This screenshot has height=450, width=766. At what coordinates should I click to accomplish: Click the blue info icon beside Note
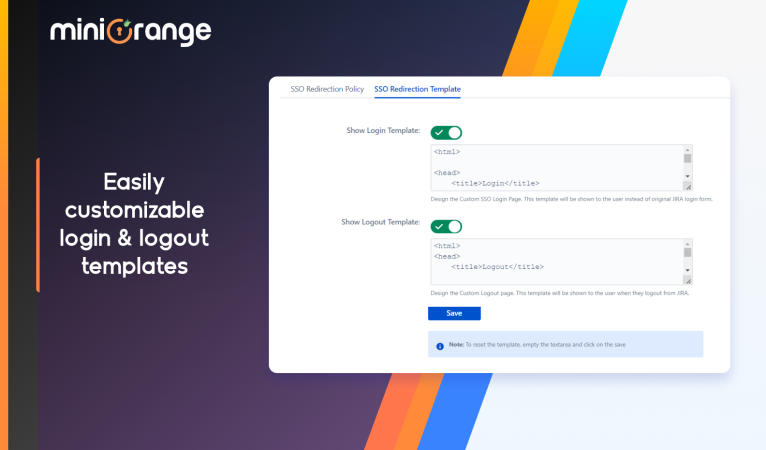click(440, 346)
